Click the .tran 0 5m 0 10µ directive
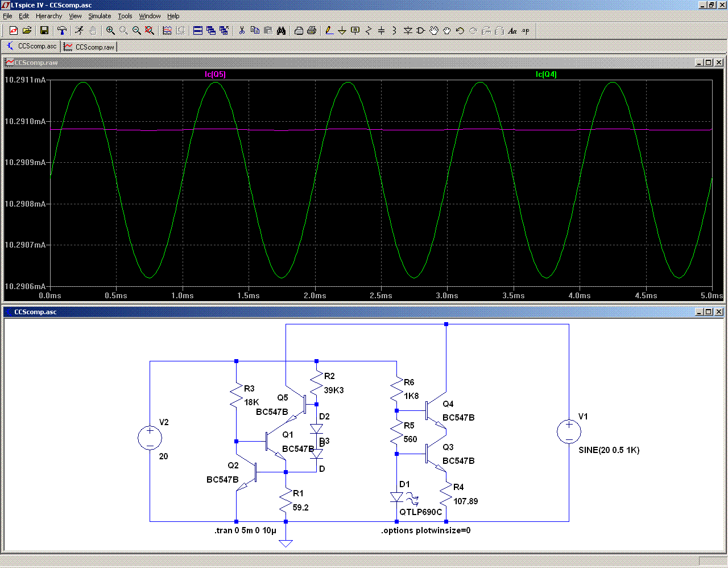This screenshot has width=728, height=568. [245, 530]
